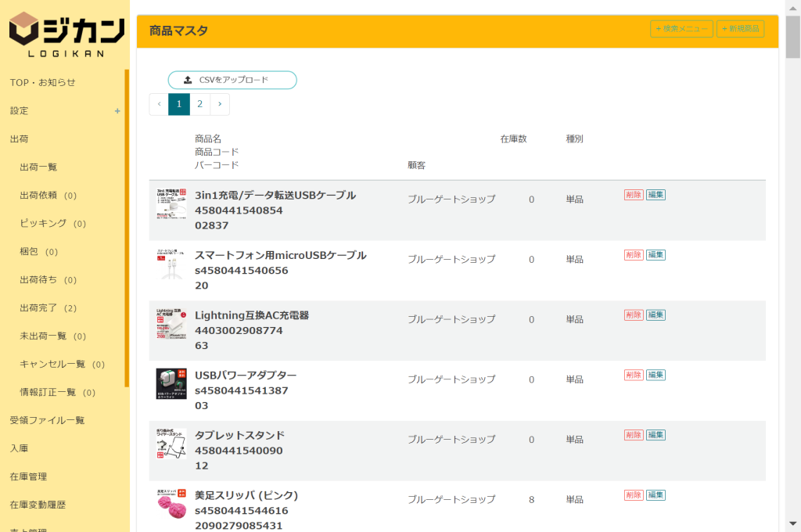The height and width of the screenshot is (532, 801).
Task: Open ピッキング in the sidebar
Action: (43, 224)
